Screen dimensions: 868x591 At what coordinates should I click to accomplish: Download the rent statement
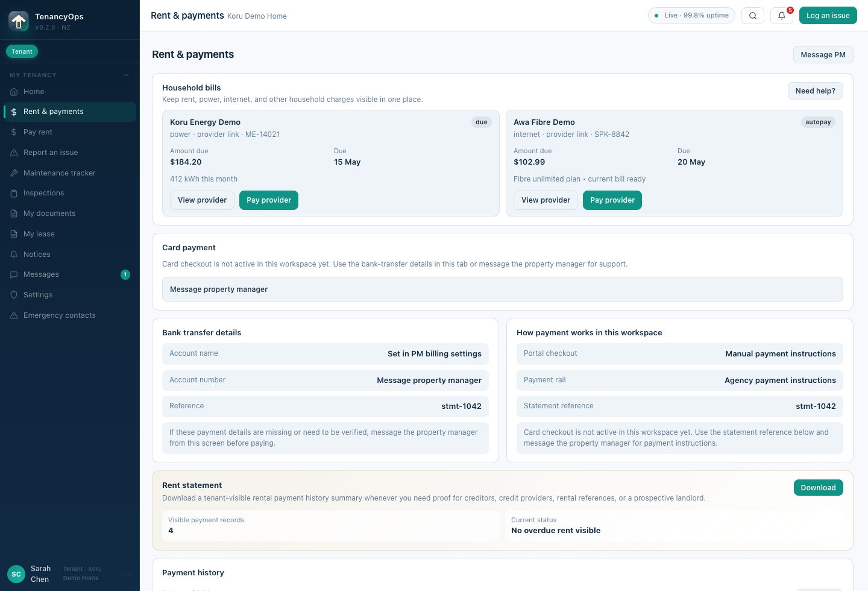pyautogui.click(x=818, y=488)
